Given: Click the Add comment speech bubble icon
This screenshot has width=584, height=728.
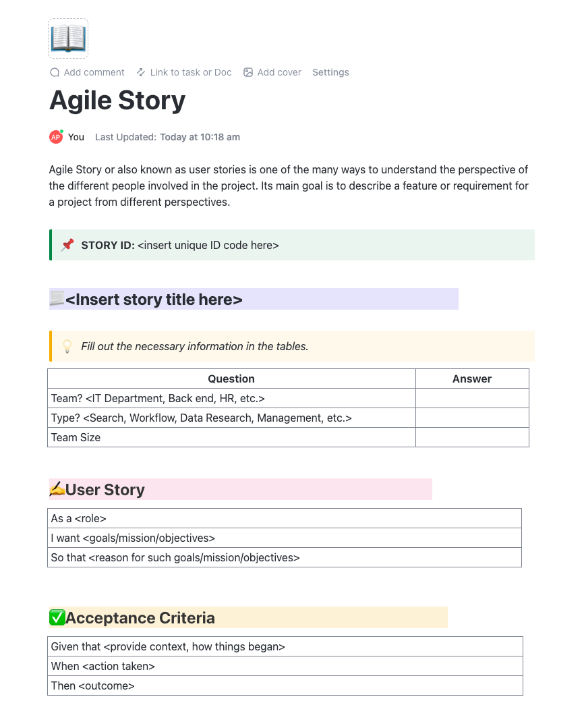Looking at the screenshot, I should coord(55,72).
